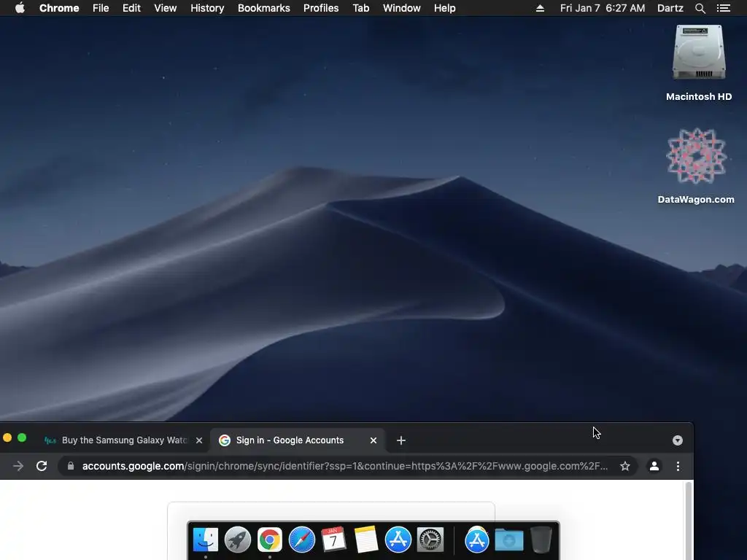Open Chrome tab search dropdown arrow
Screen dimensions: 747x560
(x=678, y=440)
